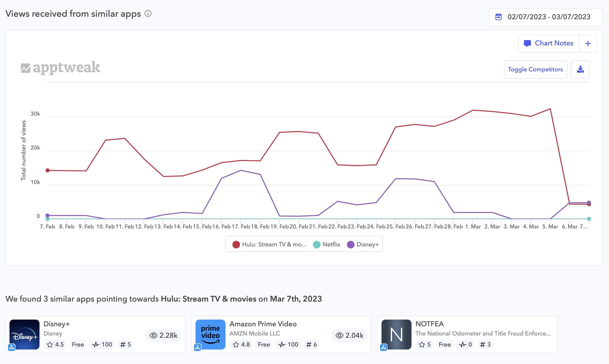Click the Toggle Competitors button
Viewport: 609px width, 364px height.
(535, 69)
